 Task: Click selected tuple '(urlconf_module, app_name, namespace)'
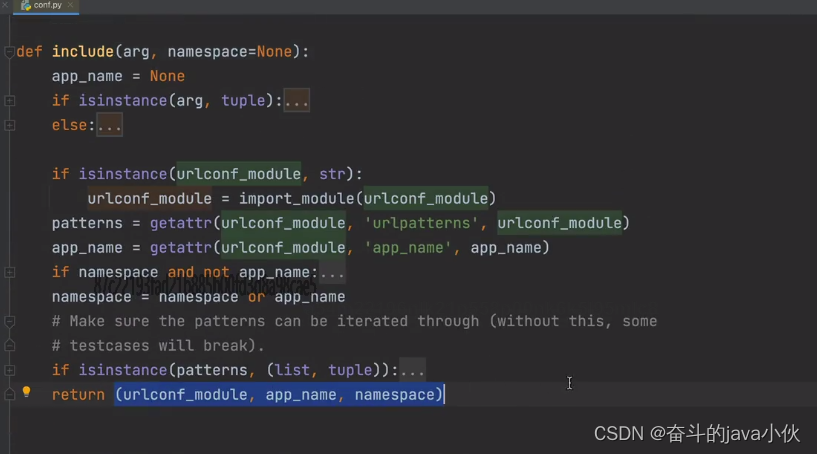[279, 395]
